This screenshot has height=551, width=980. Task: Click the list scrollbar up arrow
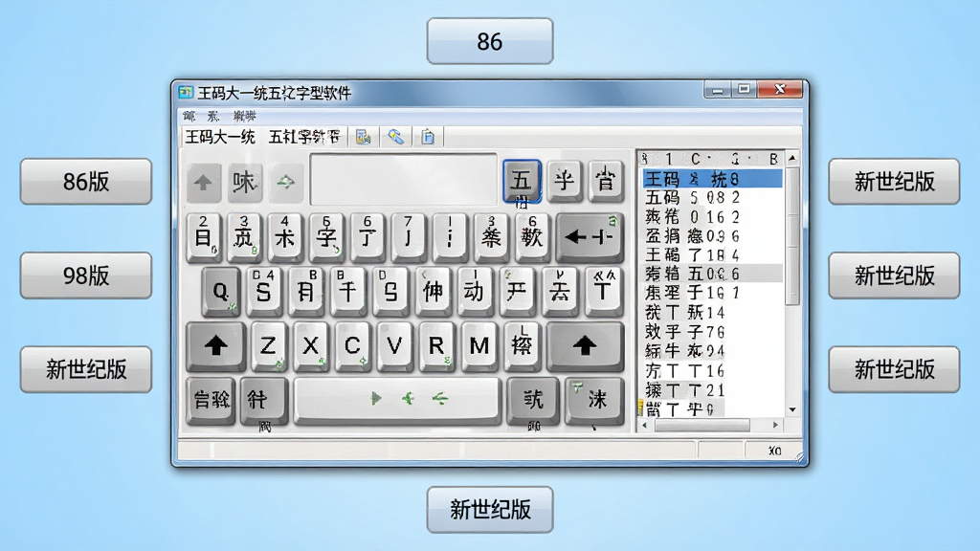792,158
